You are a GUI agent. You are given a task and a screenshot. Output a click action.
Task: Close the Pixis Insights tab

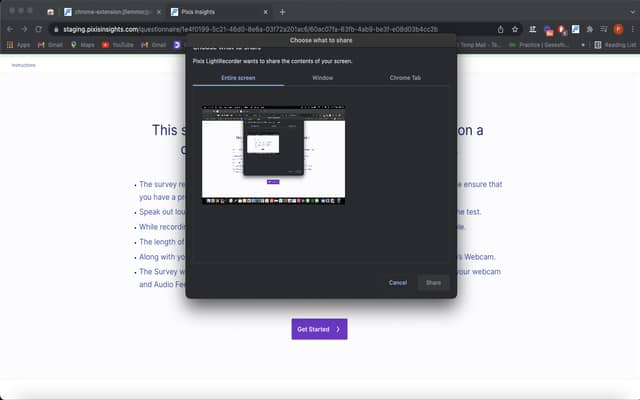click(x=266, y=12)
